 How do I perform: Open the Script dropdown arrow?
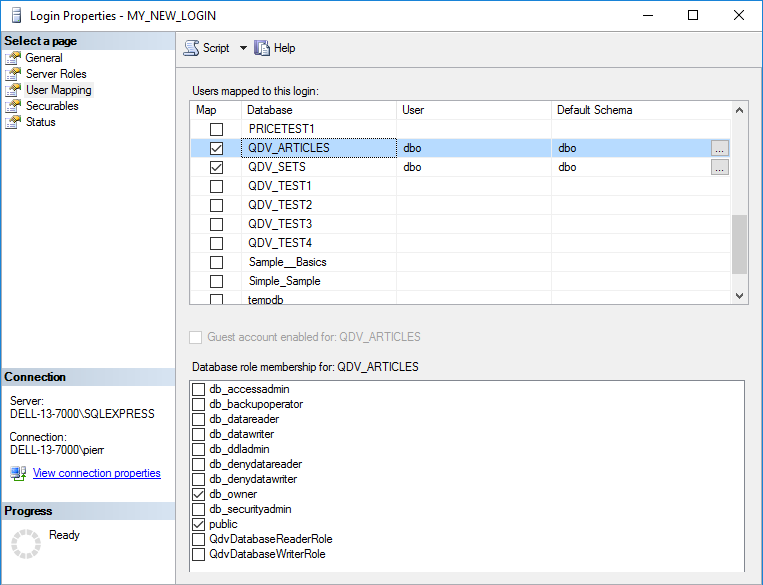pyautogui.click(x=243, y=48)
